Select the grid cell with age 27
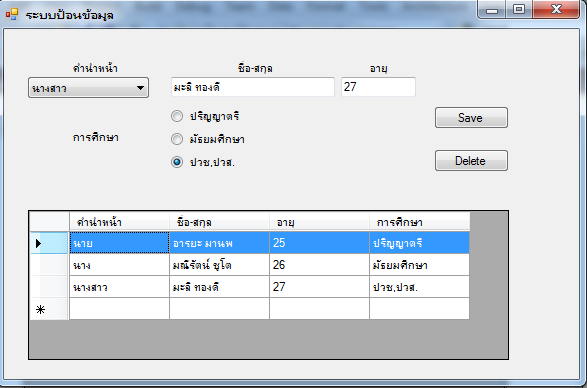587x388 pixels. [x=319, y=287]
